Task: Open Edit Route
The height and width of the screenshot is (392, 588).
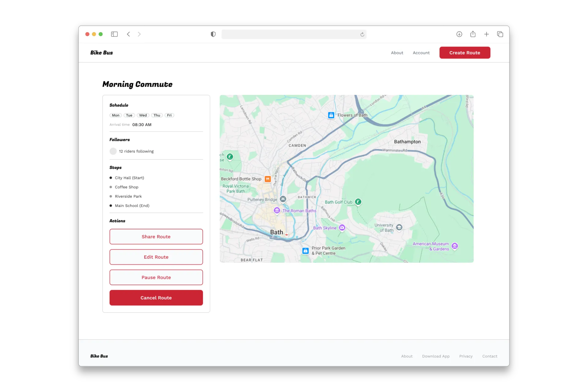Action: click(156, 257)
